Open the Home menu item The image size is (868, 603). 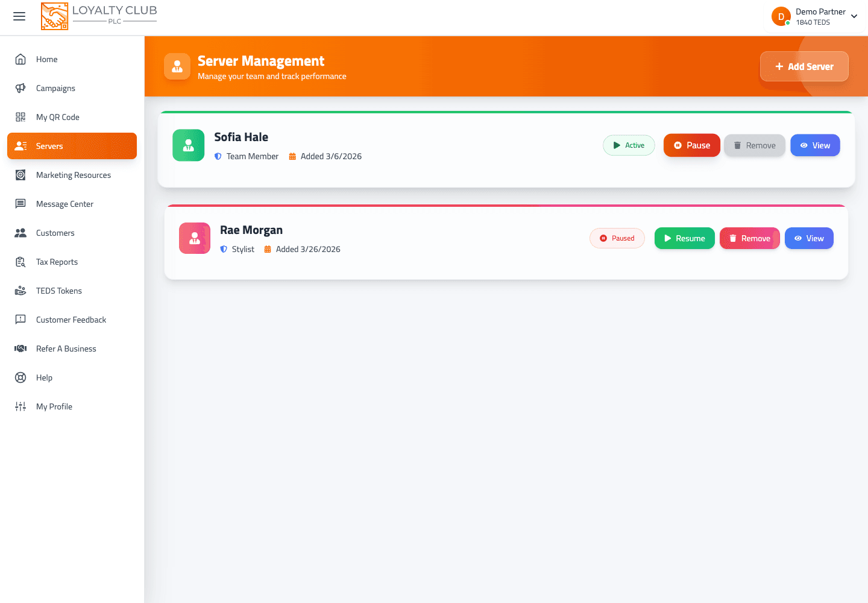pyautogui.click(x=72, y=59)
